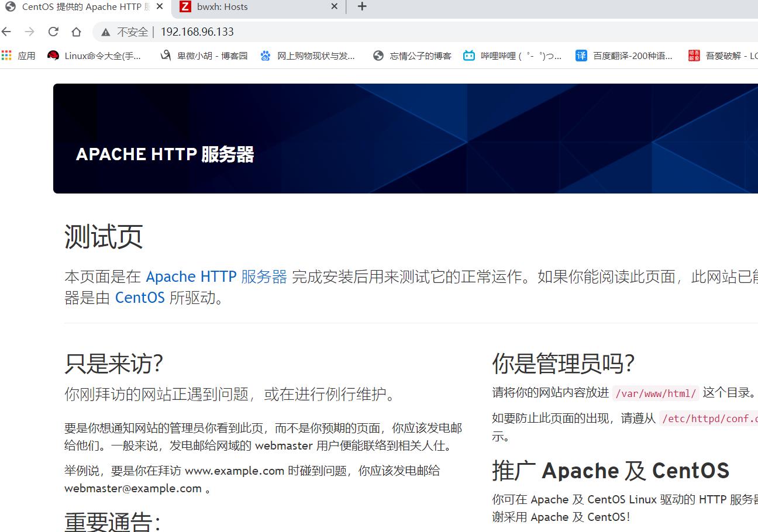Reload the current page
This screenshot has width=758, height=532.
pyautogui.click(x=53, y=32)
